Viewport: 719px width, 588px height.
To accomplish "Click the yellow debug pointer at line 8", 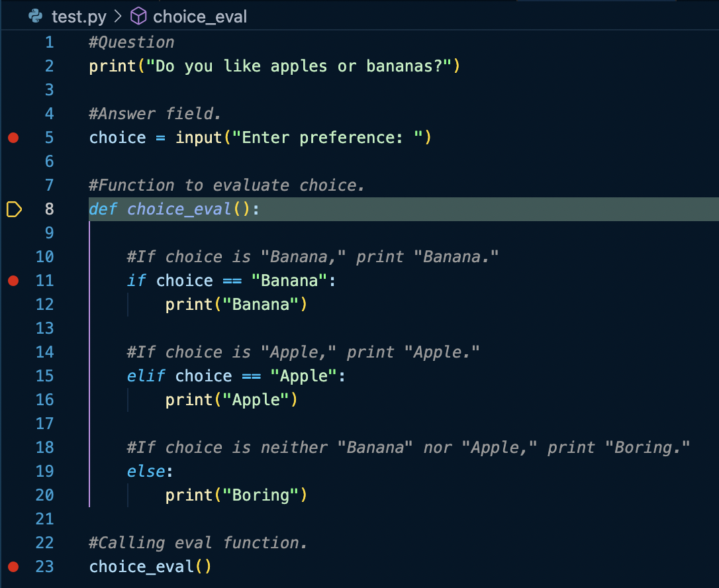I will [x=14, y=210].
